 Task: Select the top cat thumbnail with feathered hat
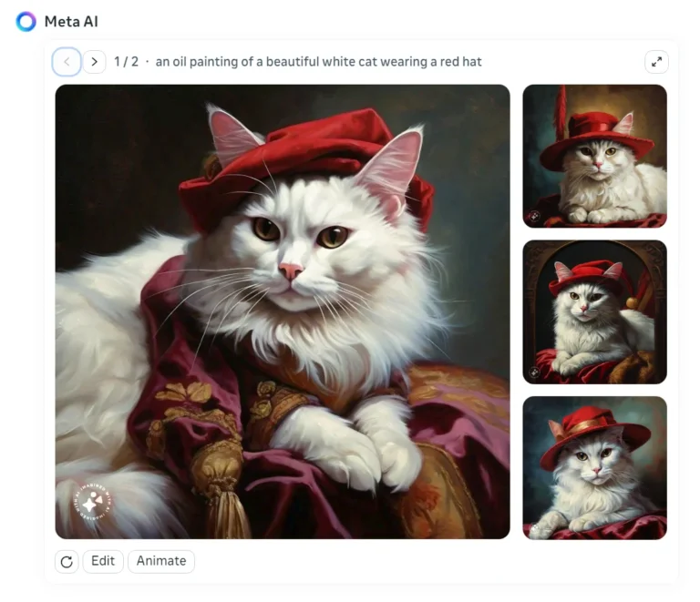click(594, 156)
